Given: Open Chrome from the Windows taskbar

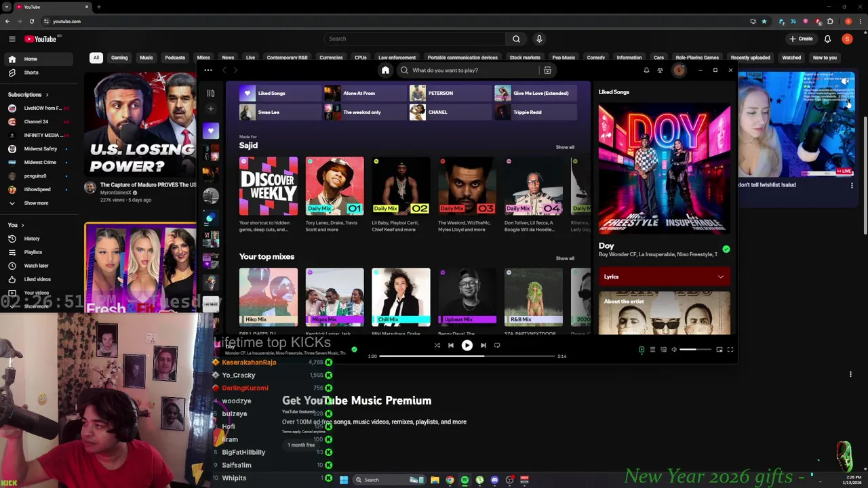Looking at the screenshot, I should [450, 480].
